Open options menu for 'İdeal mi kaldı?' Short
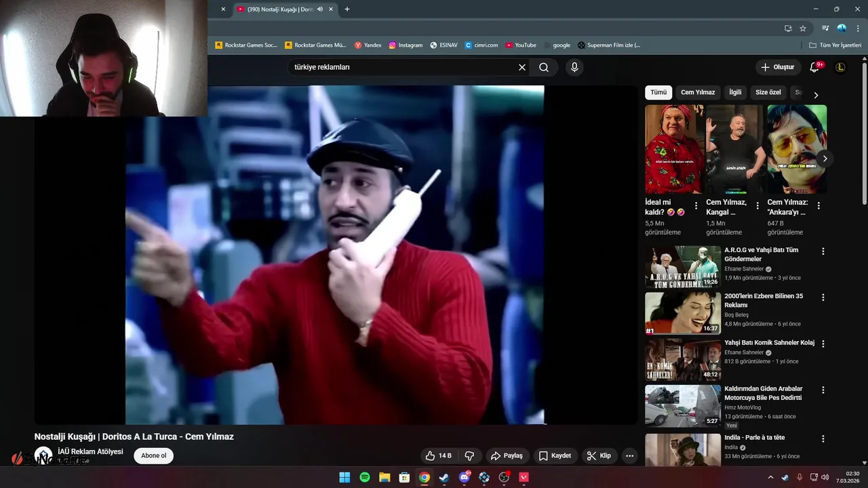Screen dimensions: 868x488 [696, 205]
